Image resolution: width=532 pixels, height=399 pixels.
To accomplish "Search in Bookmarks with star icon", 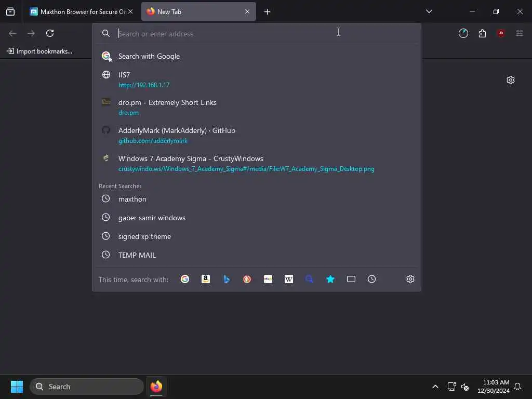I will (330, 279).
